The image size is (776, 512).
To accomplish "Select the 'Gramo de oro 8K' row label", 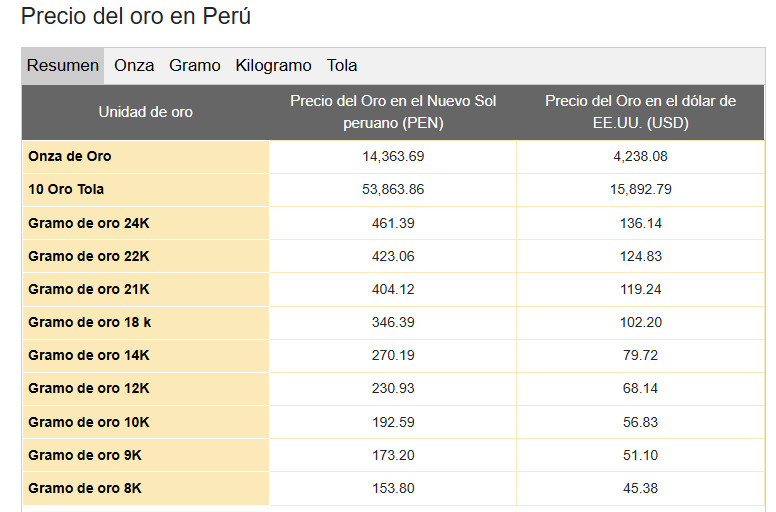I will pyautogui.click(x=85, y=488).
